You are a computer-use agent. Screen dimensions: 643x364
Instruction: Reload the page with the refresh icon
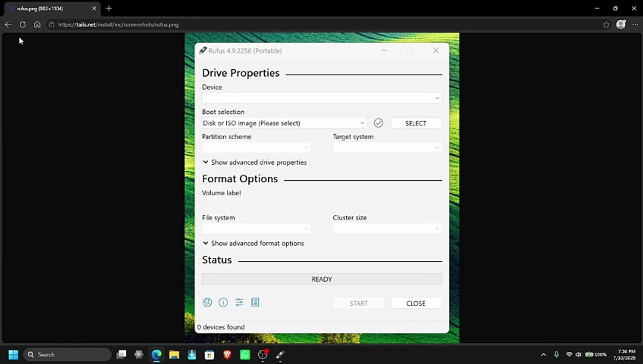[23, 24]
